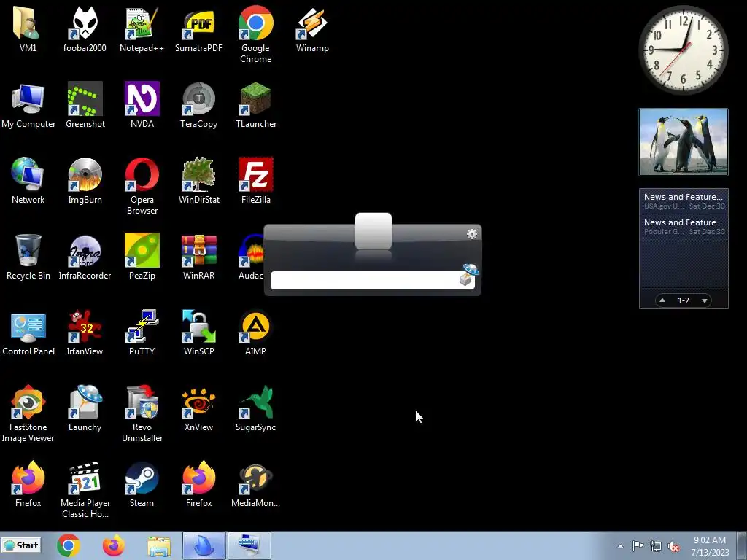Show next feed headlines with down arrow
The height and width of the screenshot is (560, 747).
tap(704, 300)
